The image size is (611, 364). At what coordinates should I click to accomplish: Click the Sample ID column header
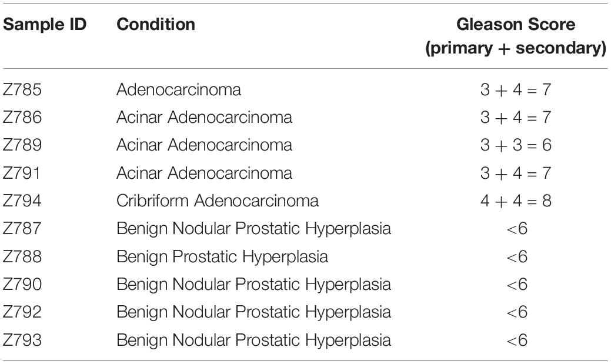[45, 25]
